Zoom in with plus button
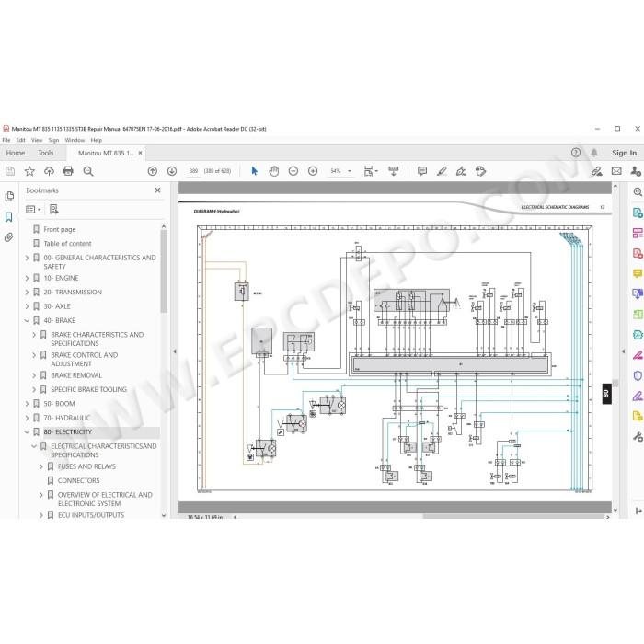 coord(313,171)
